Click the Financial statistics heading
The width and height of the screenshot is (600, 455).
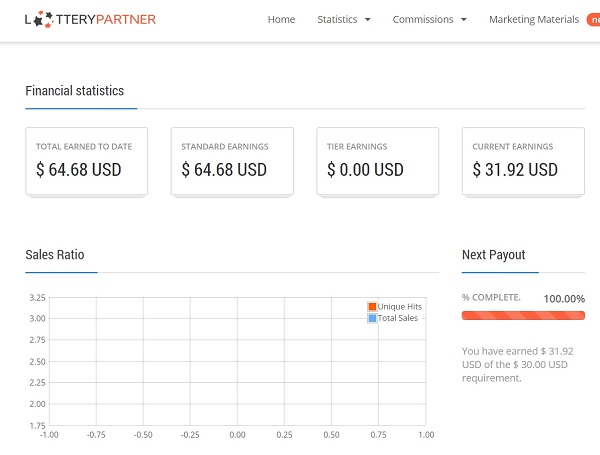pyautogui.click(x=75, y=91)
